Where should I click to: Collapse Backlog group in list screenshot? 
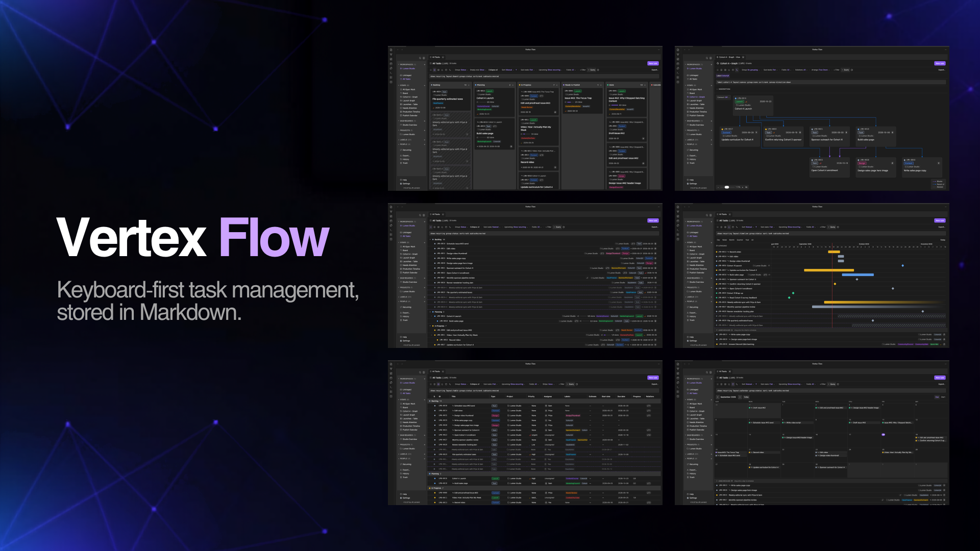(430, 239)
